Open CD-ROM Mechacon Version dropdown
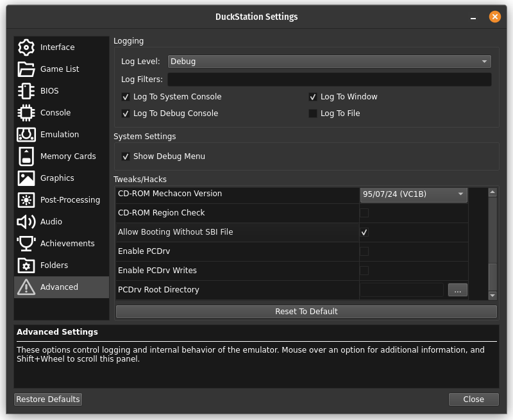The width and height of the screenshot is (513, 420). point(414,194)
